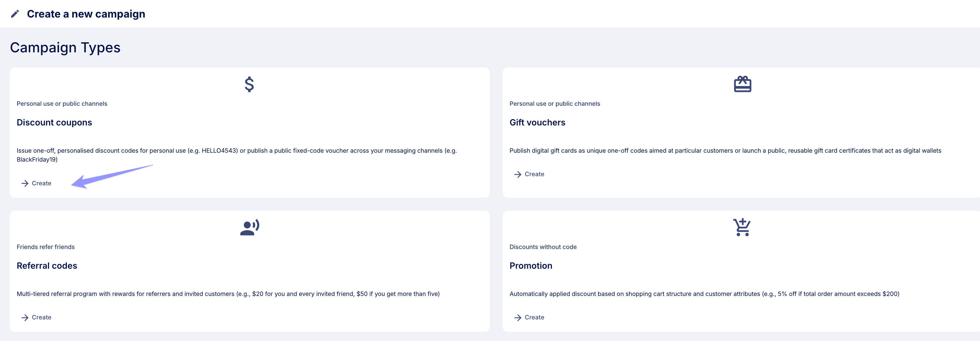Select the Gift vouchers card heading
The height and width of the screenshot is (341, 980).
coord(537,122)
